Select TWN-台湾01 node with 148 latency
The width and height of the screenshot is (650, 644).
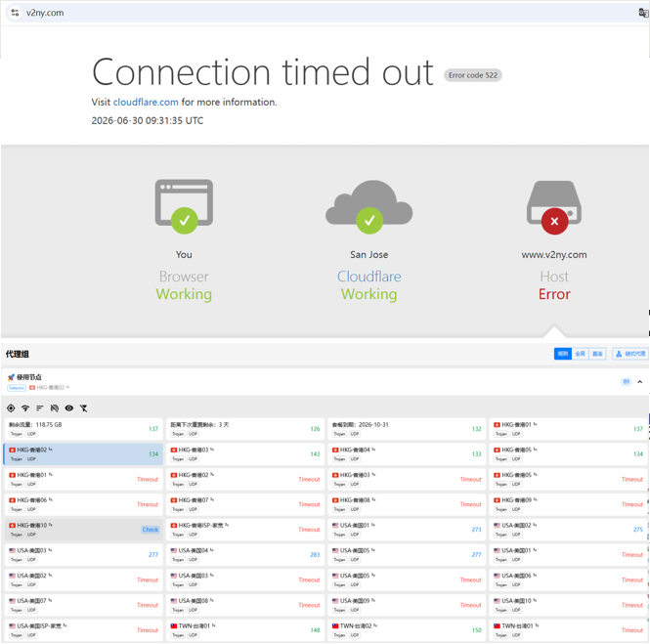pos(245,630)
